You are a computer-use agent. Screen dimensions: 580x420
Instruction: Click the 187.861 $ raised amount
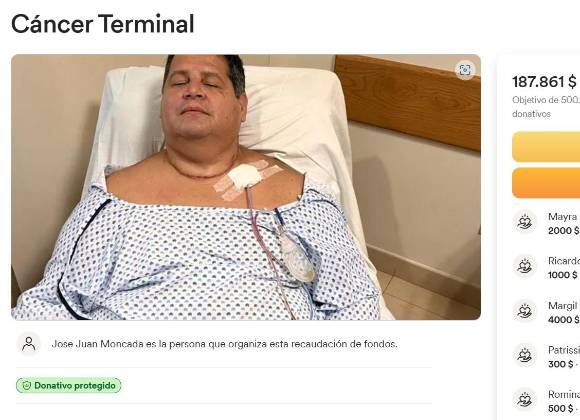coord(544,82)
